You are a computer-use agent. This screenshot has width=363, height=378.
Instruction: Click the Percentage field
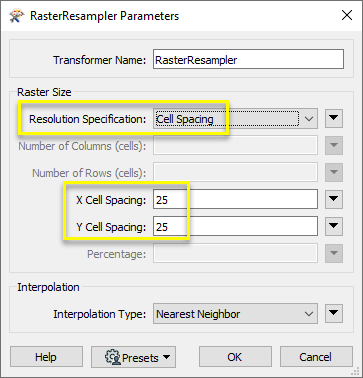pos(235,254)
